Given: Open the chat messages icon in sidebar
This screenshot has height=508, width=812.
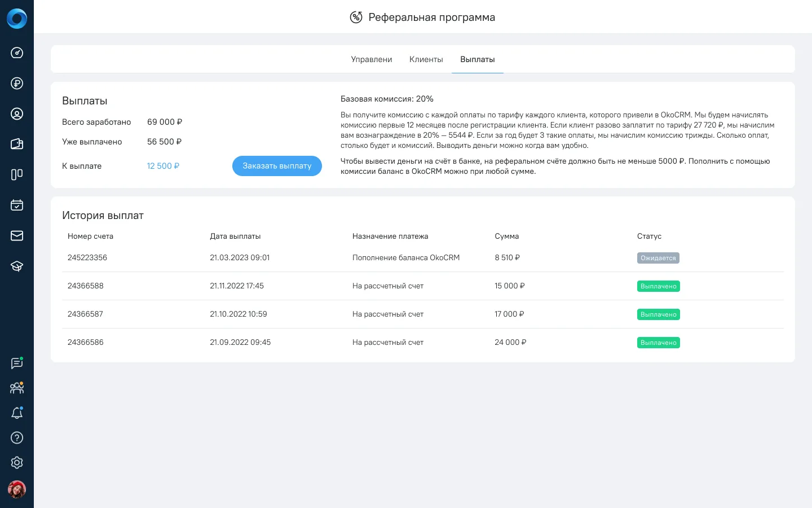Looking at the screenshot, I should click(x=17, y=364).
